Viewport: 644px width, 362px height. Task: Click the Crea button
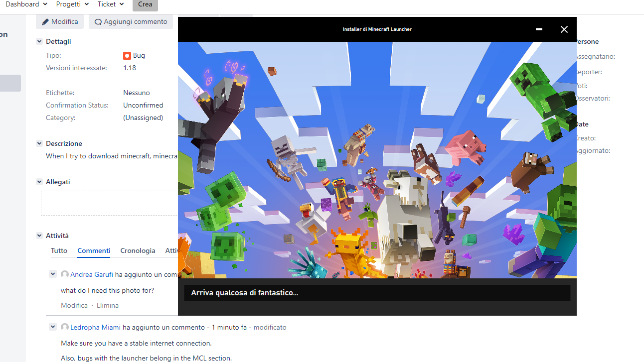coord(145,5)
